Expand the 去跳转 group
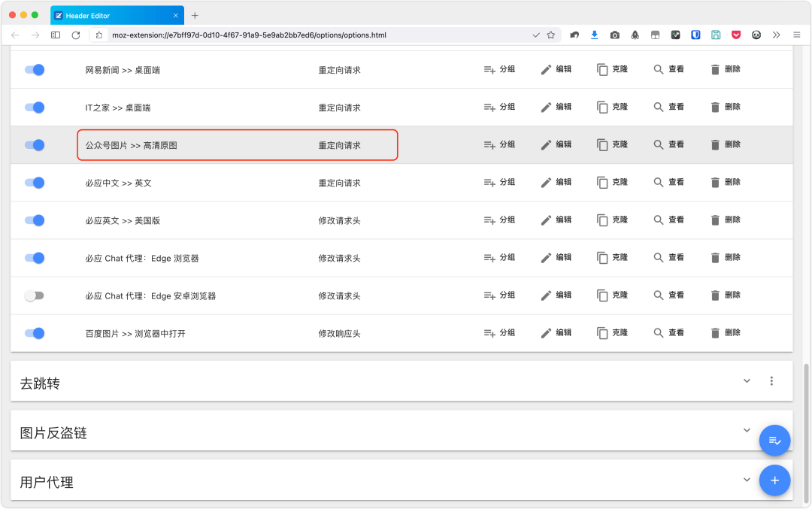The height and width of the screenshot is (509, 812). 747,381
